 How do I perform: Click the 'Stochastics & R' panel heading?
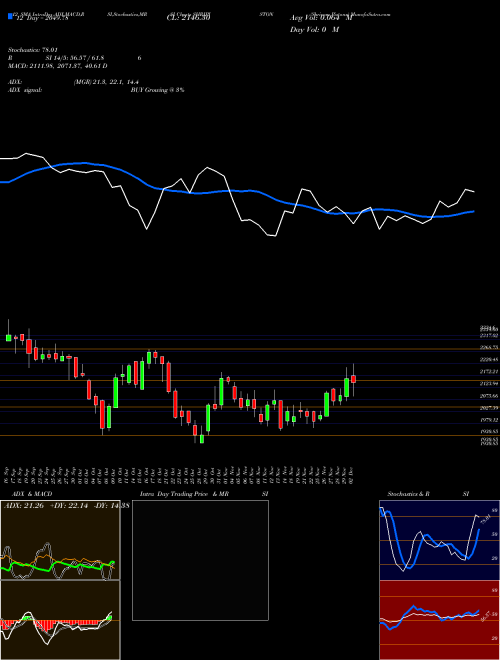408,494
